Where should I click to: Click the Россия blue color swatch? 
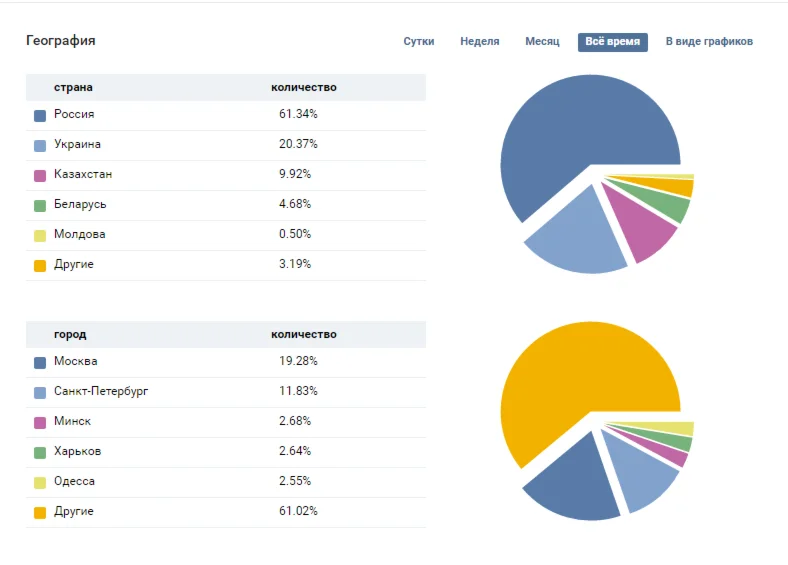click(x=40, y=115)
